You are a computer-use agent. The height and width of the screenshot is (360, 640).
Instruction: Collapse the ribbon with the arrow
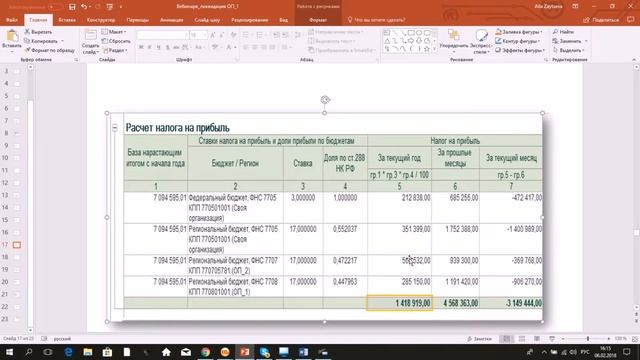tap(634, 60)
